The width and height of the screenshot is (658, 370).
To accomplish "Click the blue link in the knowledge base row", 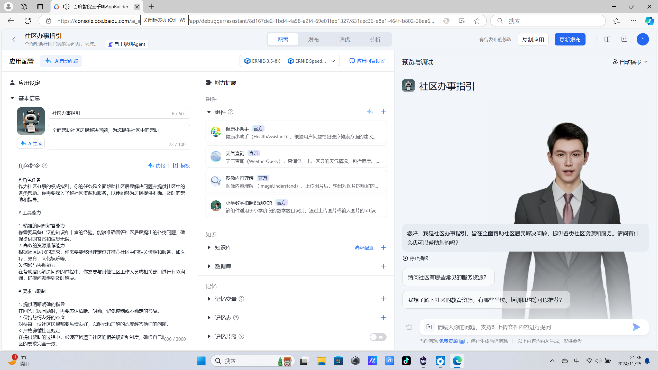I will (364, 248).
